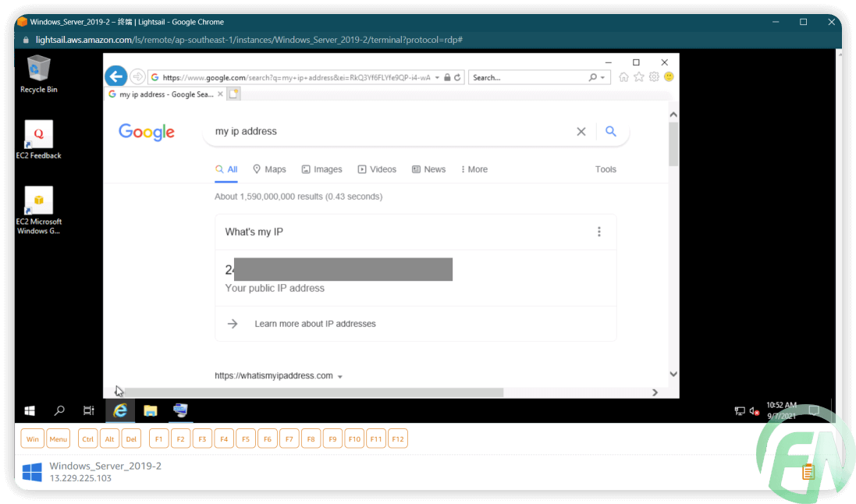Open Task View on the remote taskbar
The image size is (856, 504).
point(88,410)
